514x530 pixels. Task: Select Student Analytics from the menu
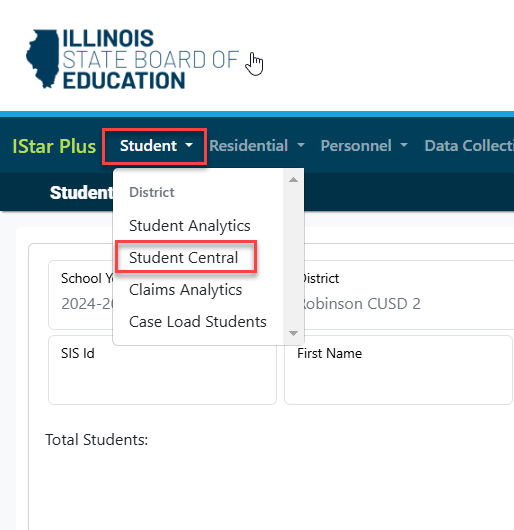190,225
